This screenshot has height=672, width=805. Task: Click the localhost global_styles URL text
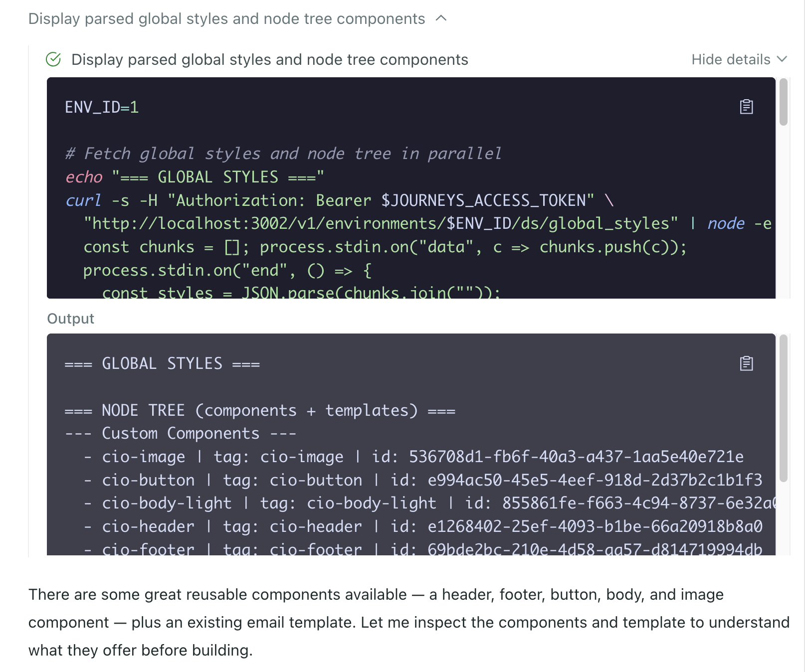(379, 223)
